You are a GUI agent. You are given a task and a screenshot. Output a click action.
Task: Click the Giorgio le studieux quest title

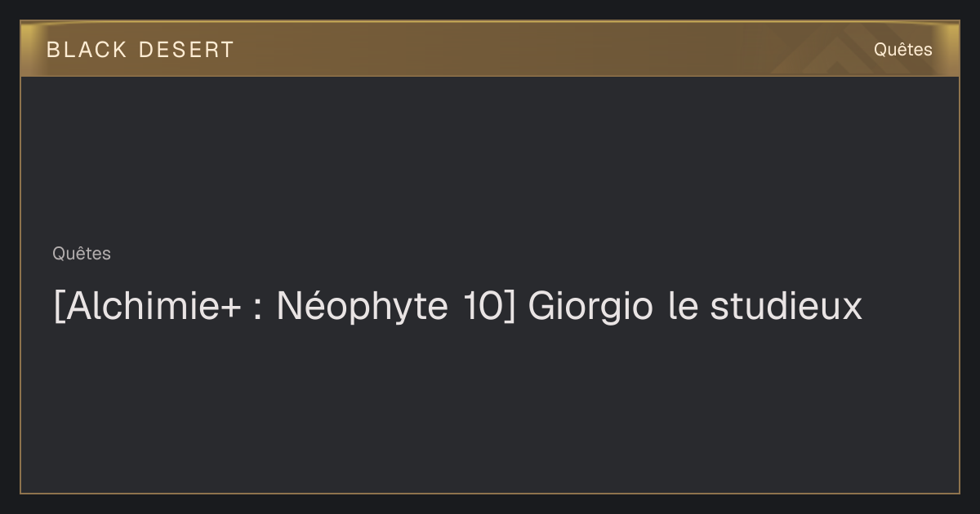pyautogui.click(x=457, y=307)
